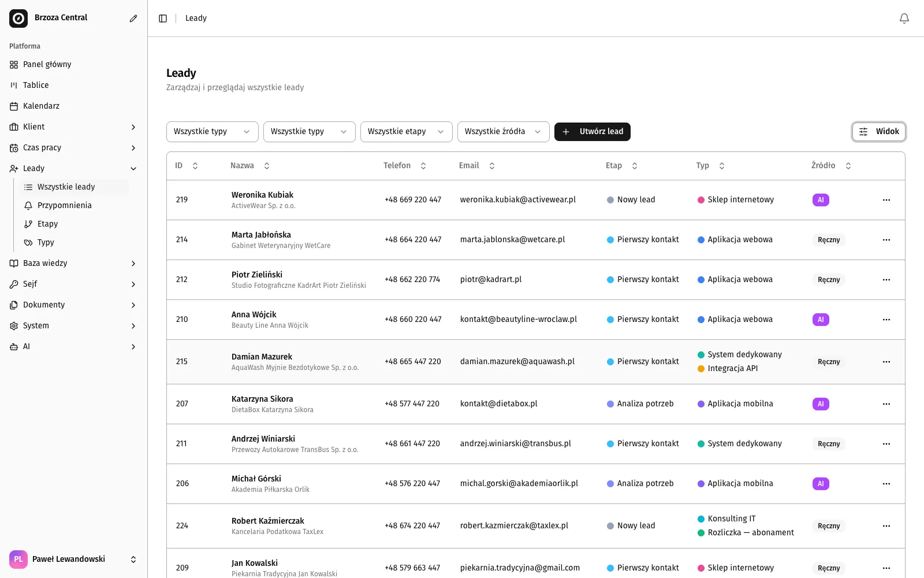
Task: Expand the AI sidebar section
Action: pyautogui.click(x=73, y=347)
